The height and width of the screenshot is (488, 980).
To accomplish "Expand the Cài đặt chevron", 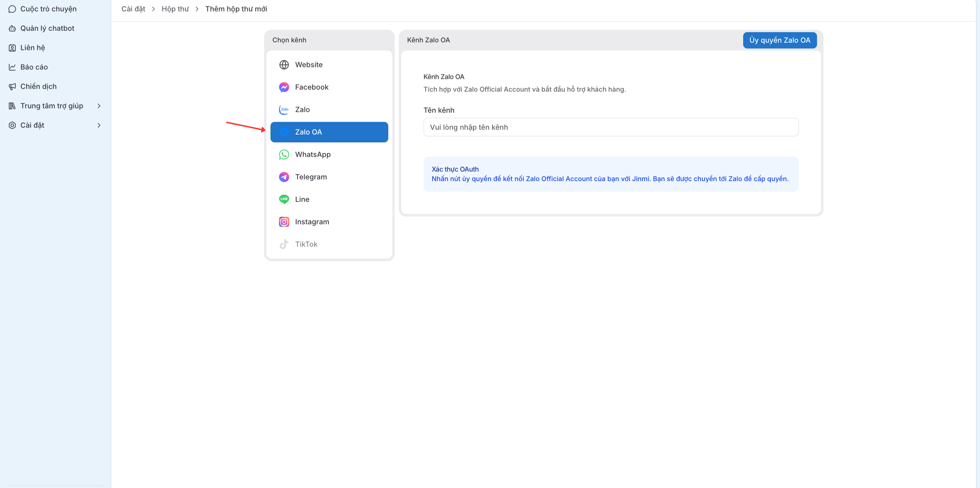I will (99, 125).
